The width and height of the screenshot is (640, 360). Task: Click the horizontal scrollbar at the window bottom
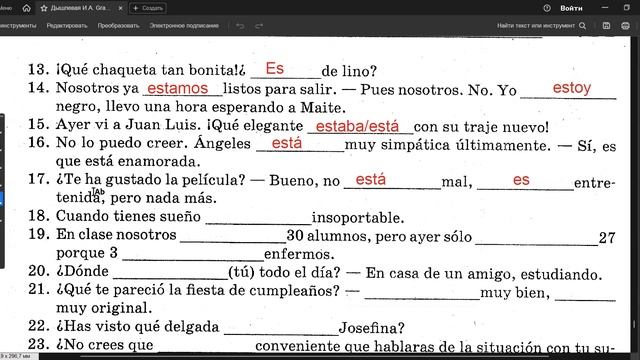point(314,357)
